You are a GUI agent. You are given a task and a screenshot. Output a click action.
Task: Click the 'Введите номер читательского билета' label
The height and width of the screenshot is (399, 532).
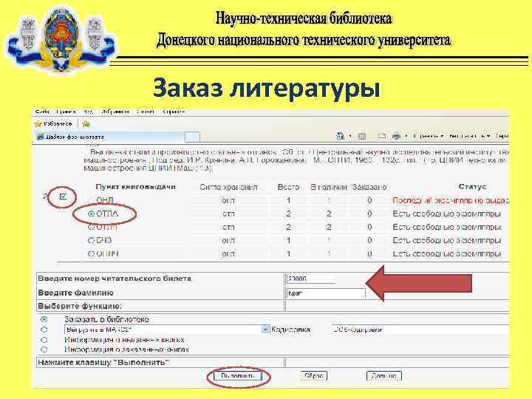115,279
